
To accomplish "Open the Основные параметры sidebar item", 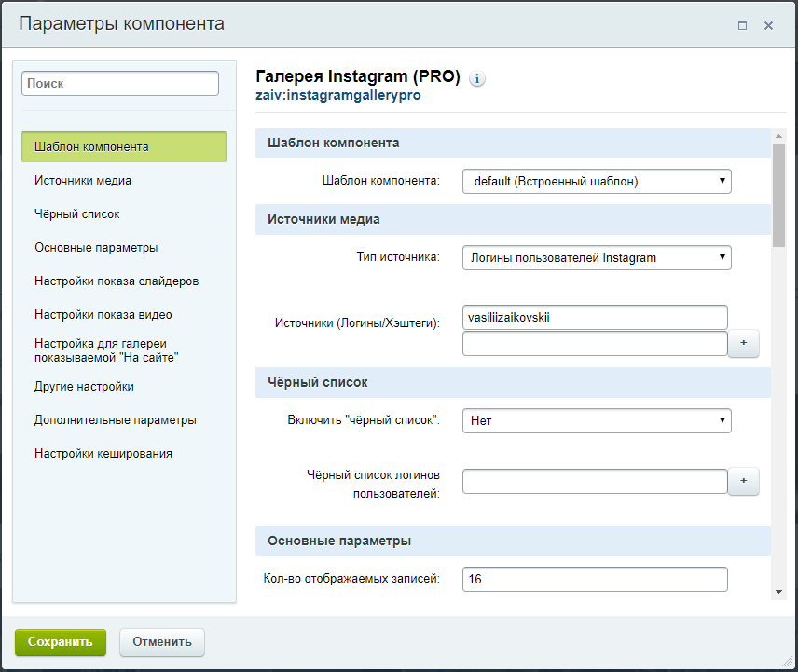I will [x=96, y=248].
